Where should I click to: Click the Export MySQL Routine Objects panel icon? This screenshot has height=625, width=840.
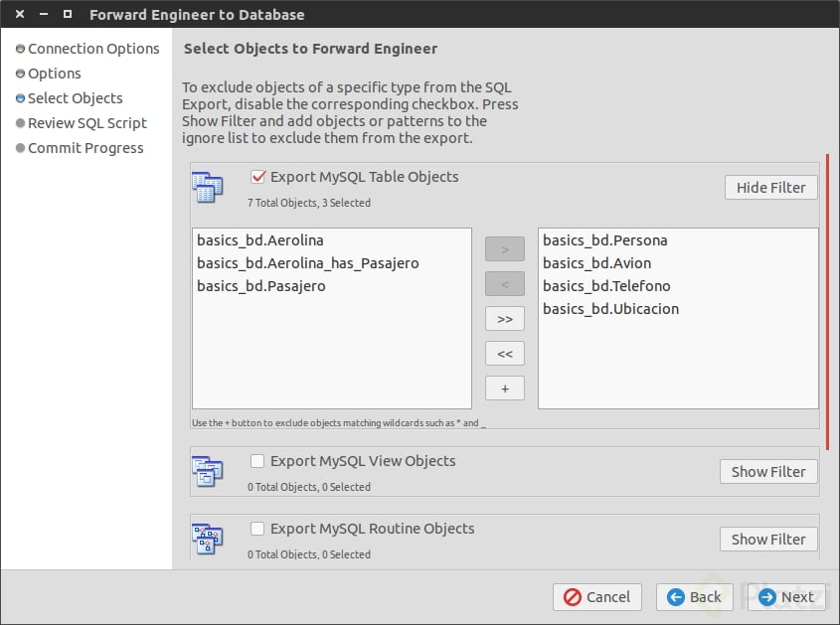208,538
